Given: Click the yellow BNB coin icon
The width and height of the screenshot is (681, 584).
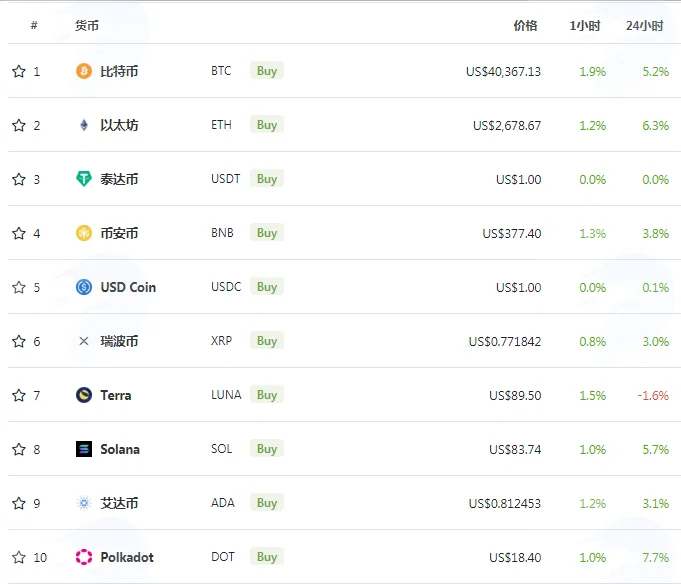Looking at the screenshot, I should tap(84, 233).
